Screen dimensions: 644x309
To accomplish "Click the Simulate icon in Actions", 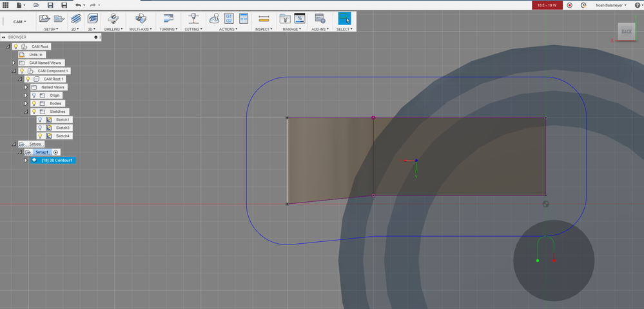I will [215, 19].
